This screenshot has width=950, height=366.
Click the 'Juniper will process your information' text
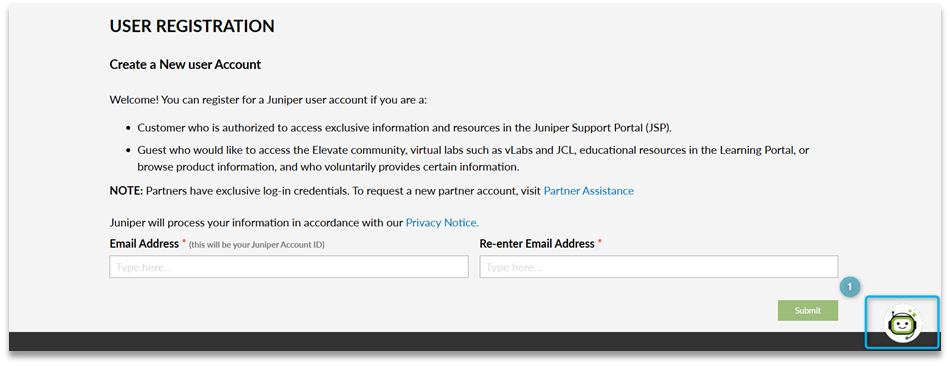[x=256, y=222]
